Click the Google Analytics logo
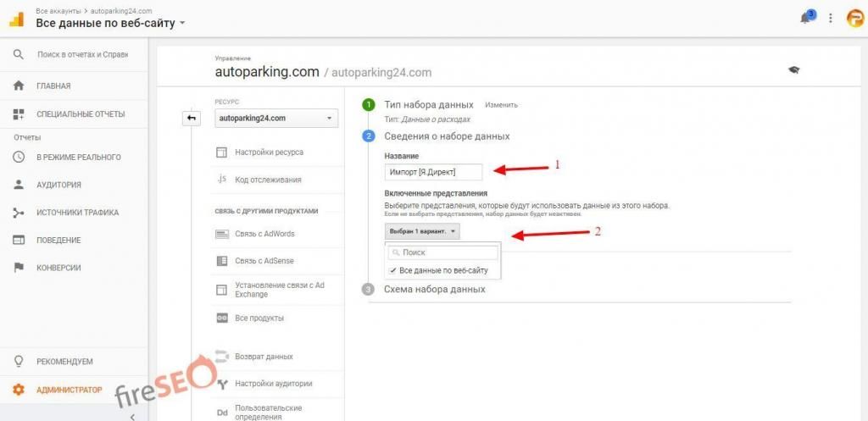Image resolution: width=868 pixels, height=421 pixels. coord(16,18)
